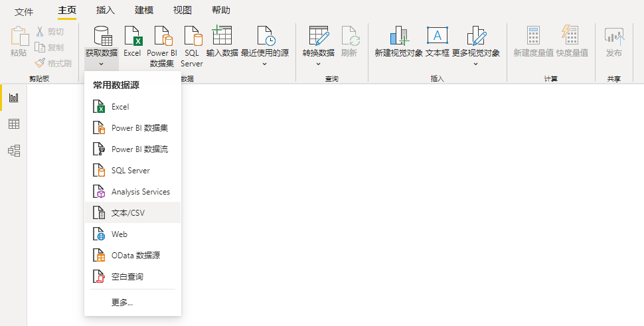
Task: Expand the 更多视觉对象 dropdown
Action: coord(475,64)
